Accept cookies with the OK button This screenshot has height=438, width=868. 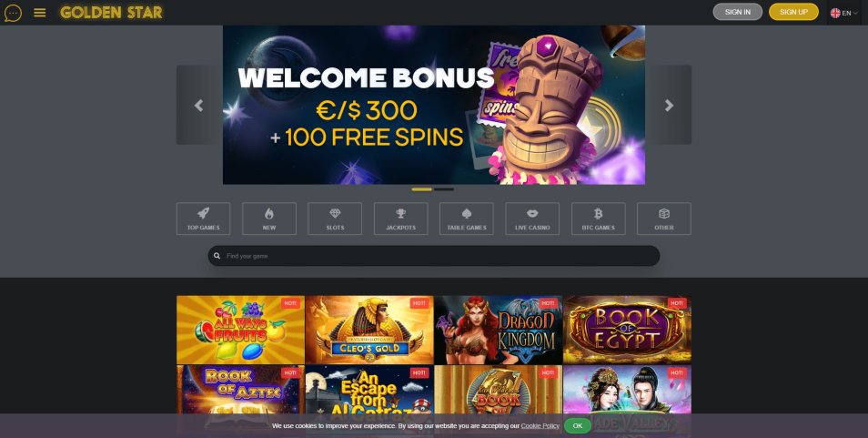point(578,426)
